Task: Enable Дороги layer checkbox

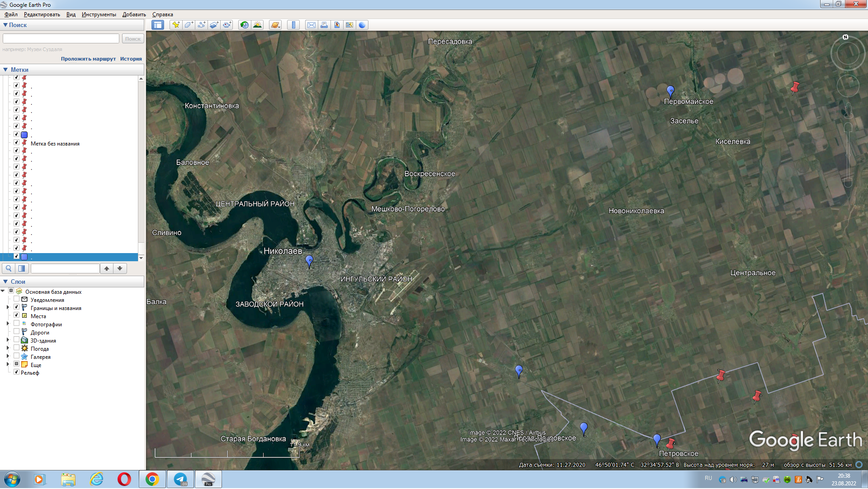Action: 16,332
